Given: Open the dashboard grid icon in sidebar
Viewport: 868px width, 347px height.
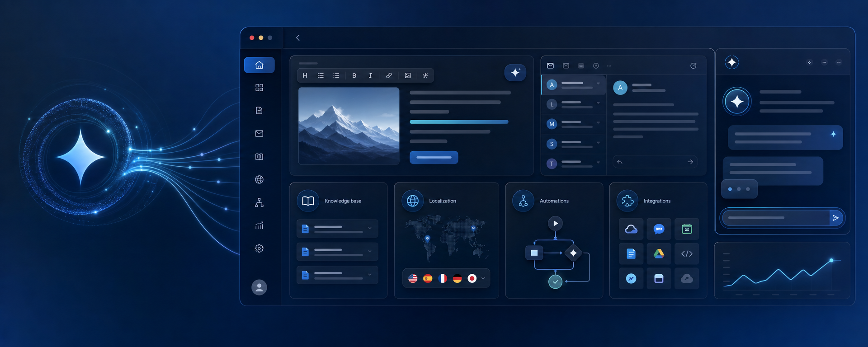Looking at the screenshot, I should pyautogui.click(x=259, y=88).
